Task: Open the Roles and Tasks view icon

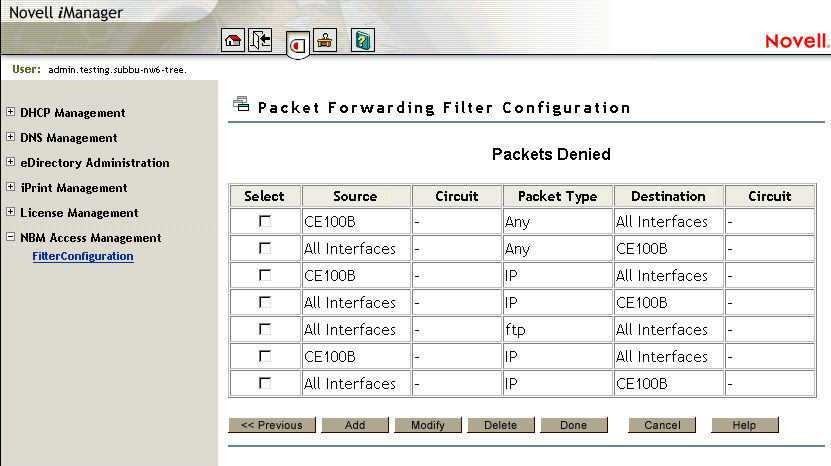Action: tap(298, 46)
